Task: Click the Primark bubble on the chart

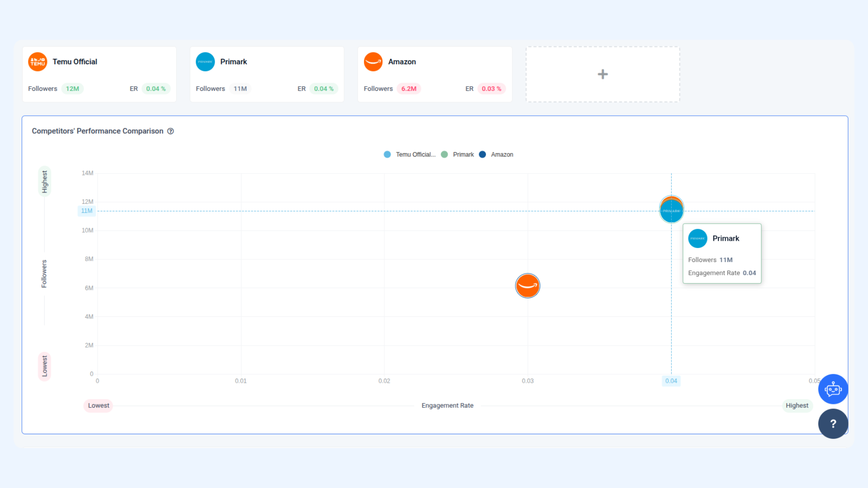Action: click(671, 211)
